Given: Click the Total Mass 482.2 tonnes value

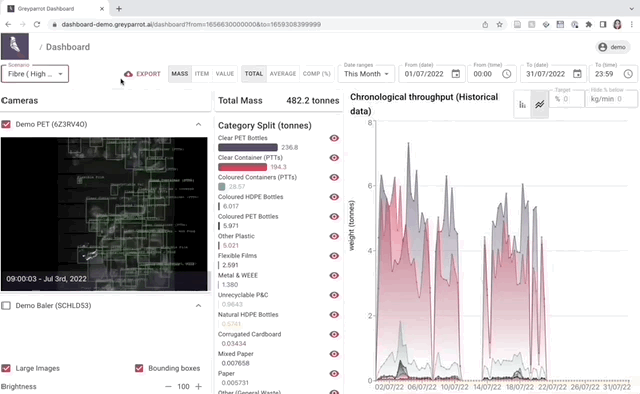Looking at the screenshot, I should [312, 100].
